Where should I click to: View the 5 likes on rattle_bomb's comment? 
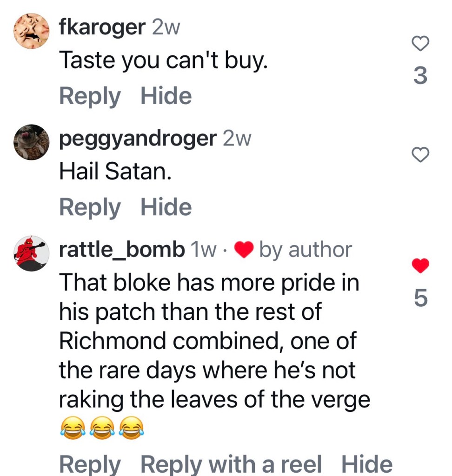[420, 297]
